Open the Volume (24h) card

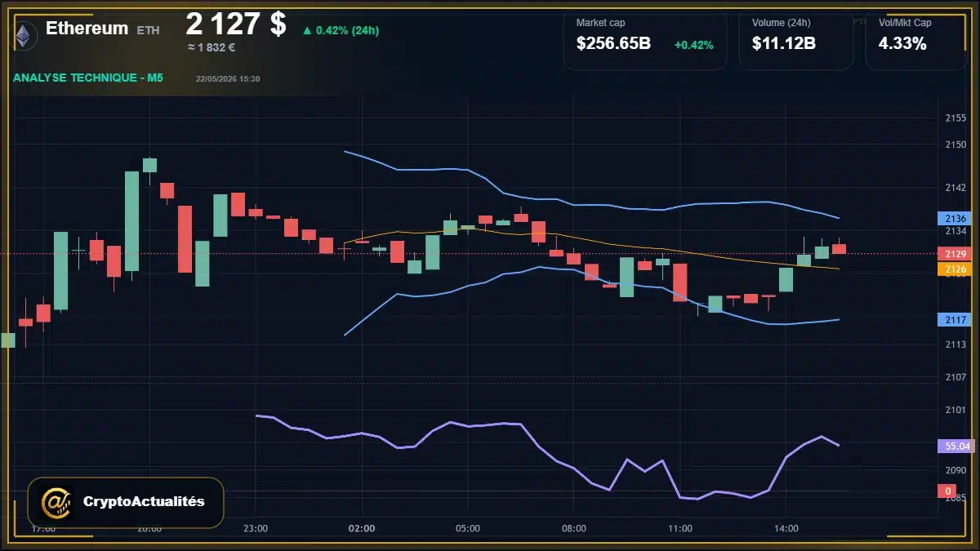pyautogui.click(x=796, y=39)
